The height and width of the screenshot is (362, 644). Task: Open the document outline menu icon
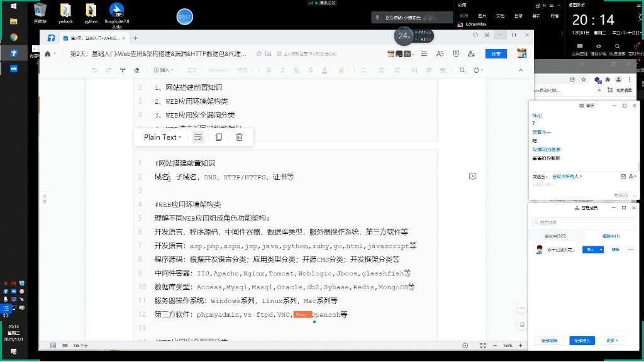(x=425, y=54)
